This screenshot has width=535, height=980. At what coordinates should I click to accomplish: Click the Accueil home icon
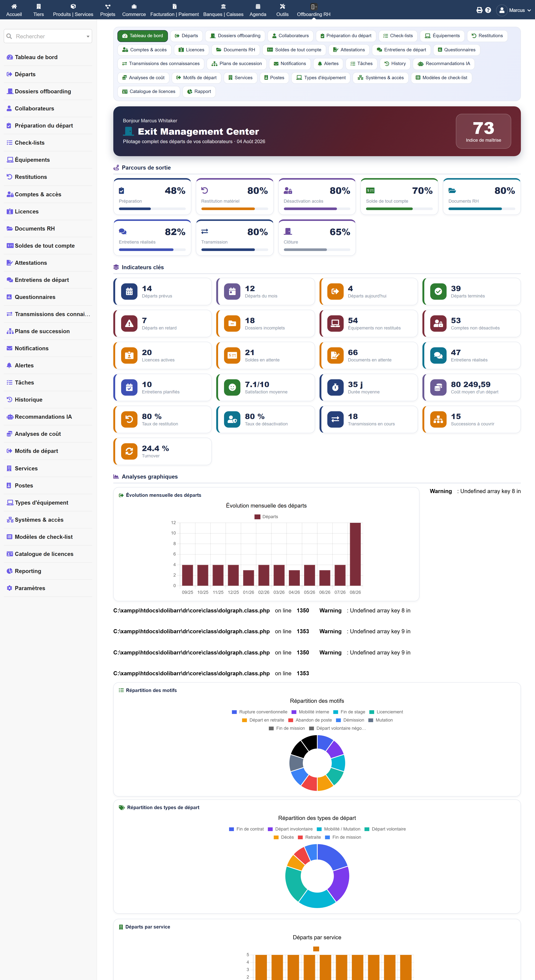click(x=14, y=6)
